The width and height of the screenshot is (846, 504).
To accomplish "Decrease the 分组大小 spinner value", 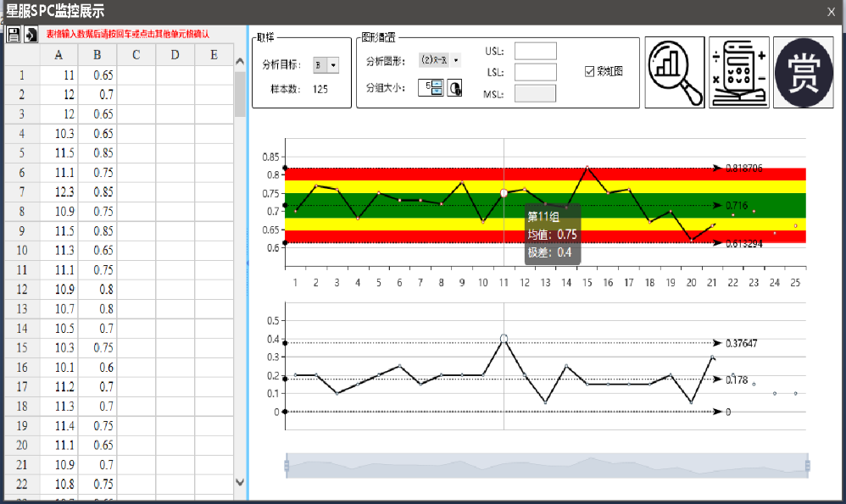I will pyautogui.click(x=437, y=91).
